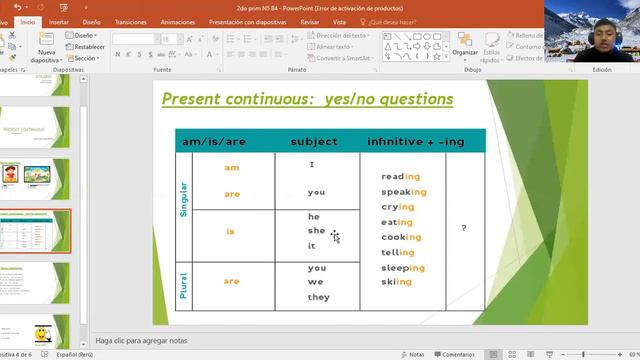Click the Copy icon
Image resolution: width=640 pixels, height=360 pixels.
click(12, 47)
